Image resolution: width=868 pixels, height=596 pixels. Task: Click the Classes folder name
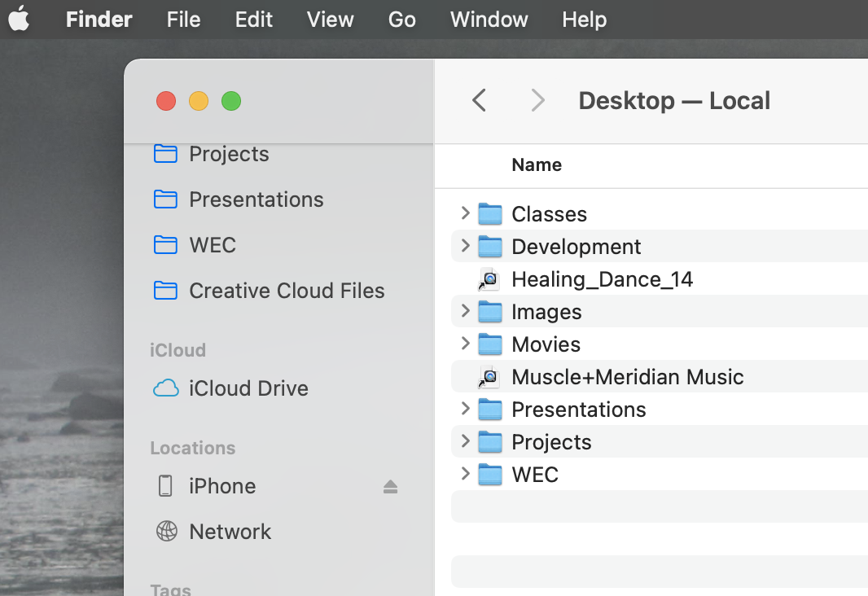pos(549,214)
